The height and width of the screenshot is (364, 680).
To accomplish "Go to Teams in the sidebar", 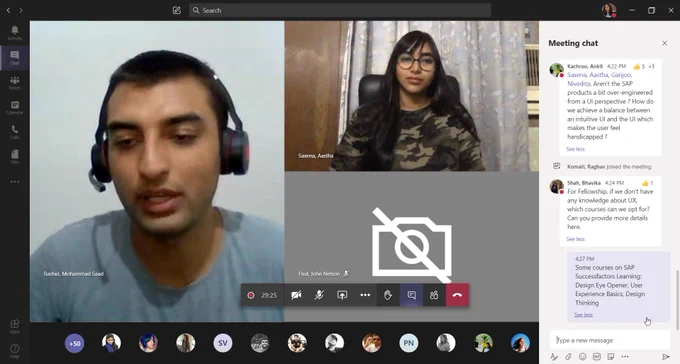I will 14,82.
